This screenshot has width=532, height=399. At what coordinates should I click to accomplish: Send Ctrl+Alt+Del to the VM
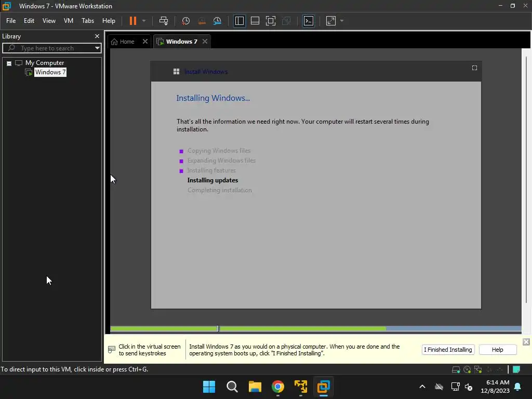(x=164, y=21)
